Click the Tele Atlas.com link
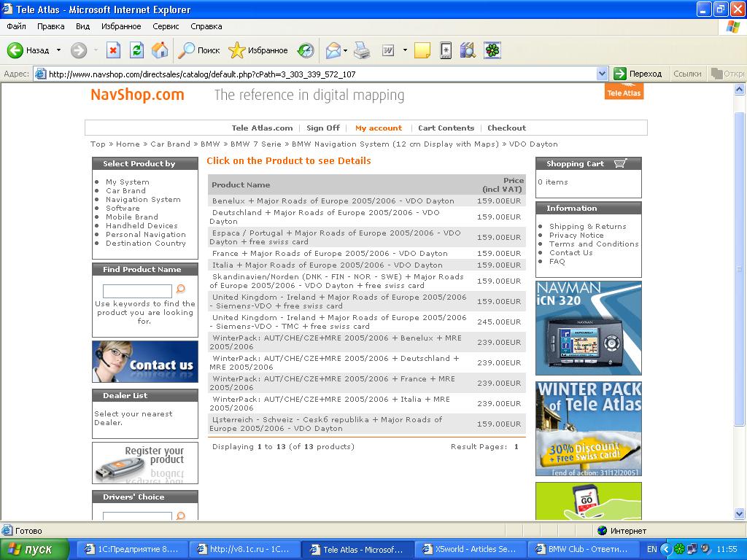This screenshot has width=747, height=560. coord(262,128)
